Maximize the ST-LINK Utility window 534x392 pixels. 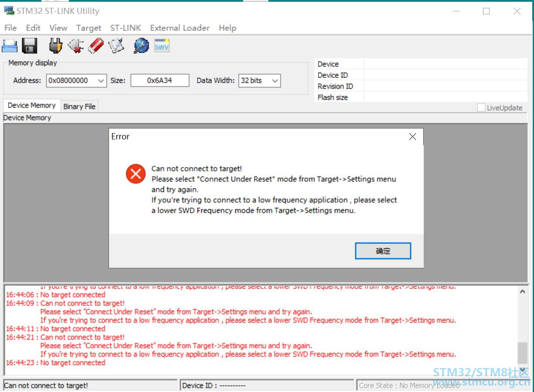coord(486,11)
